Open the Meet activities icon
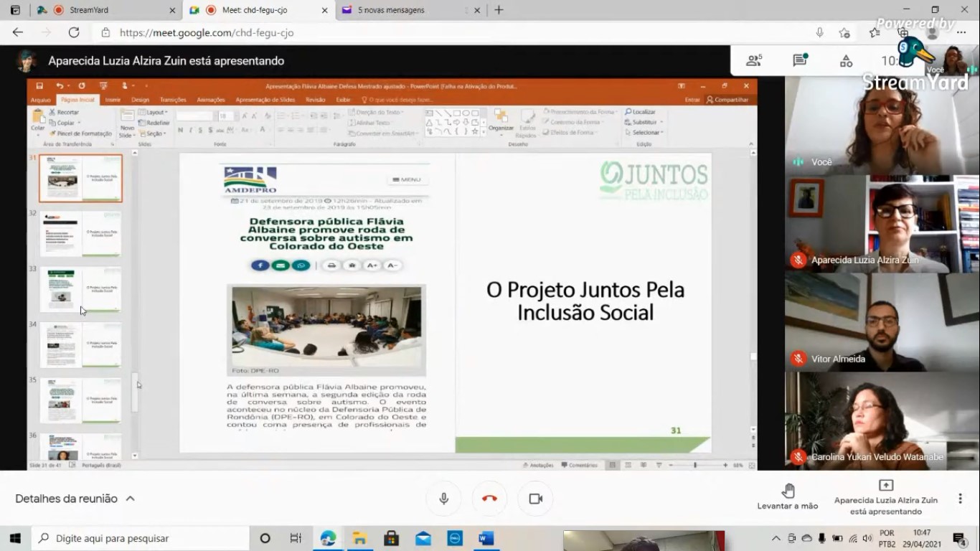Screen dimensions: 980x551 coord(847,61)
